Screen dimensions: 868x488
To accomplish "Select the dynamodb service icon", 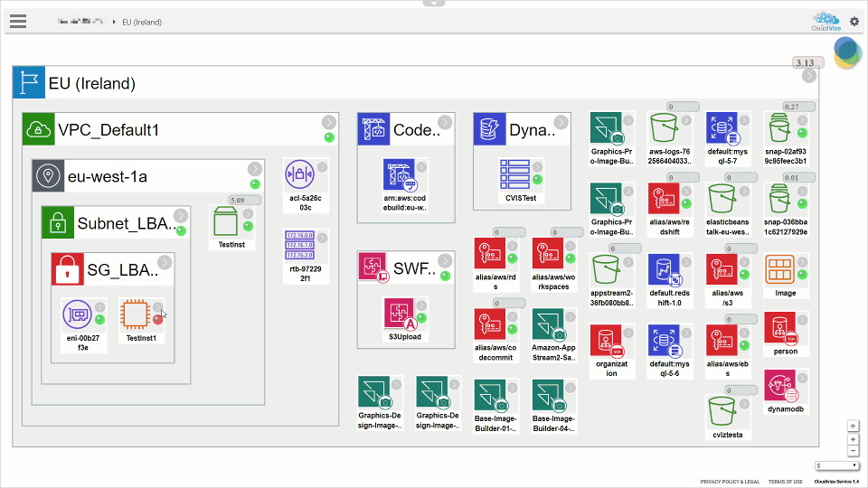I will [x=779, y=386].
